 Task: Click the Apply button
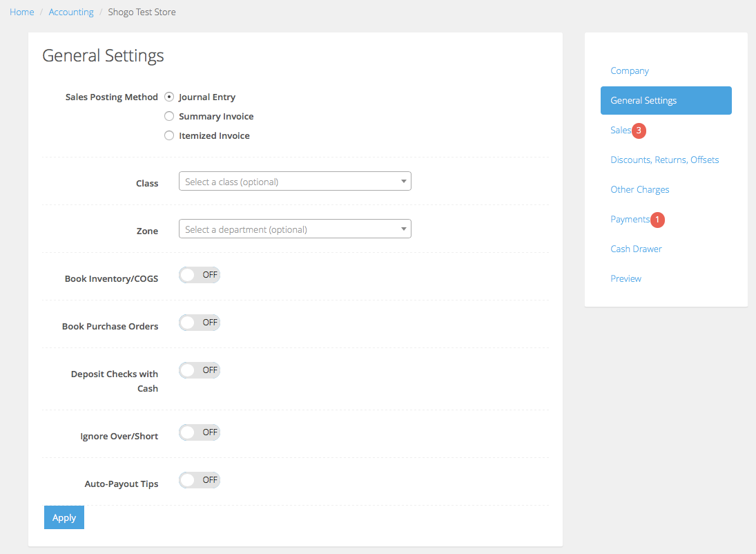[64, 517]
